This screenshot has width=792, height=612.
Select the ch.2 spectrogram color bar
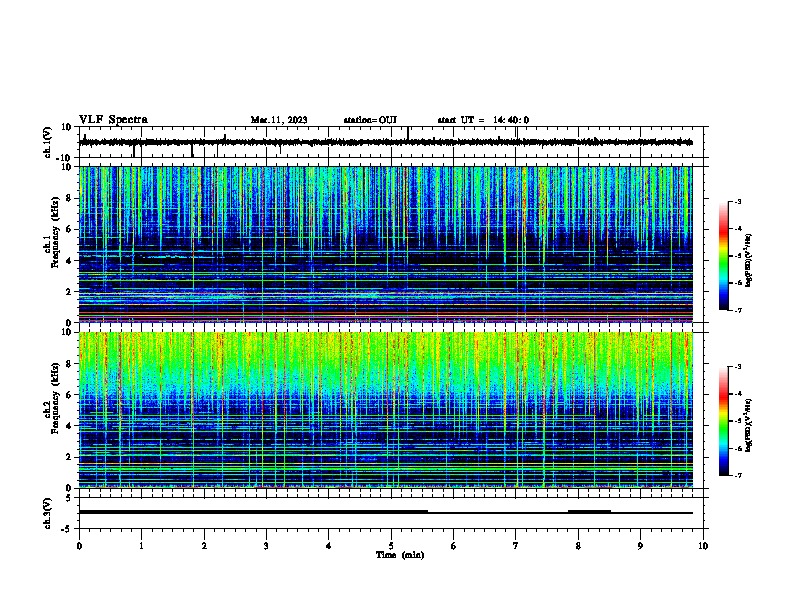click(x=723, y=421)
